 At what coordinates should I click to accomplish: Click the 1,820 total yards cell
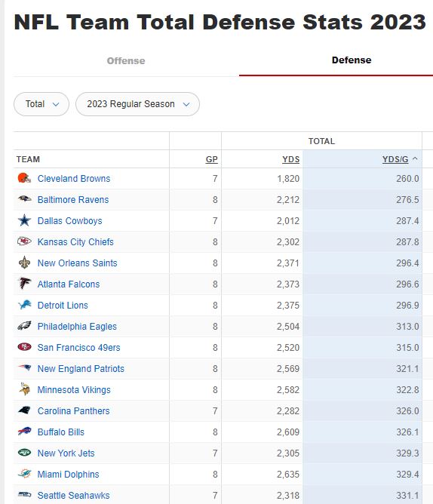pos(288,178)
